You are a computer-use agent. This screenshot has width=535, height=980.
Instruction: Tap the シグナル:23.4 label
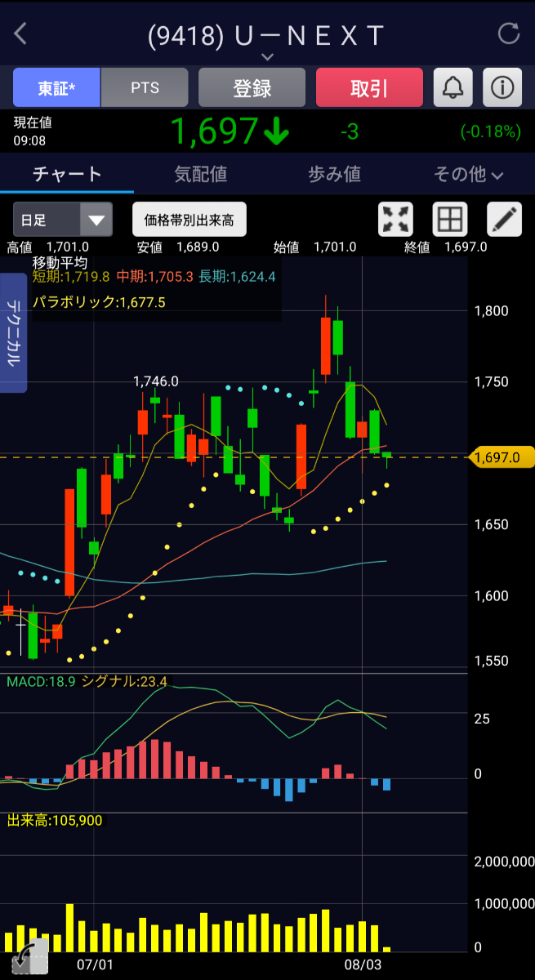124,681
